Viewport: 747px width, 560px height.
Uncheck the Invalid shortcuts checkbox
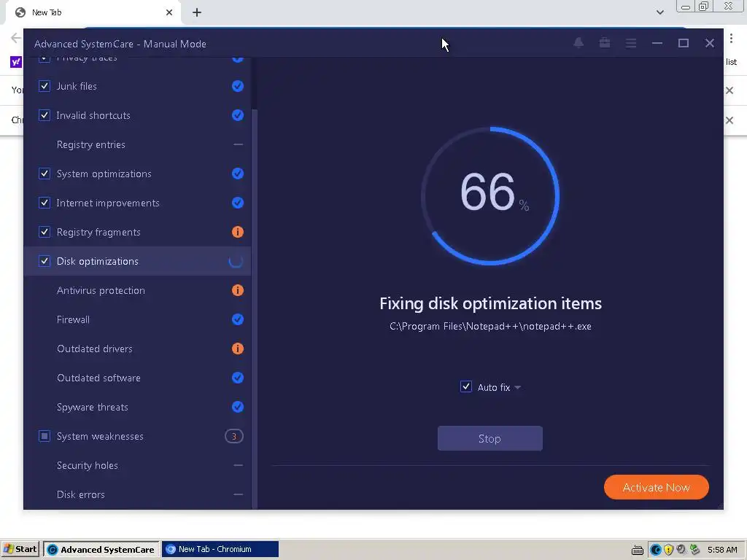[44, 115]
